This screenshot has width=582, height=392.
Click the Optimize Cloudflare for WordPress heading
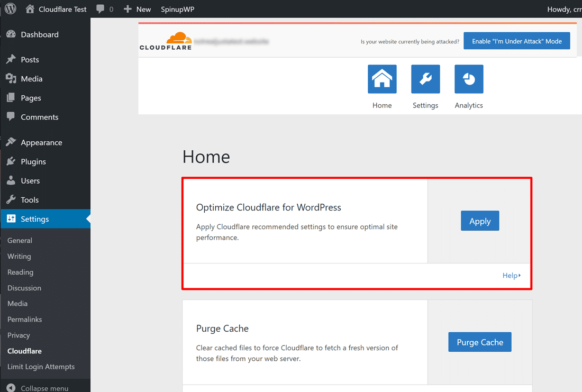(x=268, y=207)
